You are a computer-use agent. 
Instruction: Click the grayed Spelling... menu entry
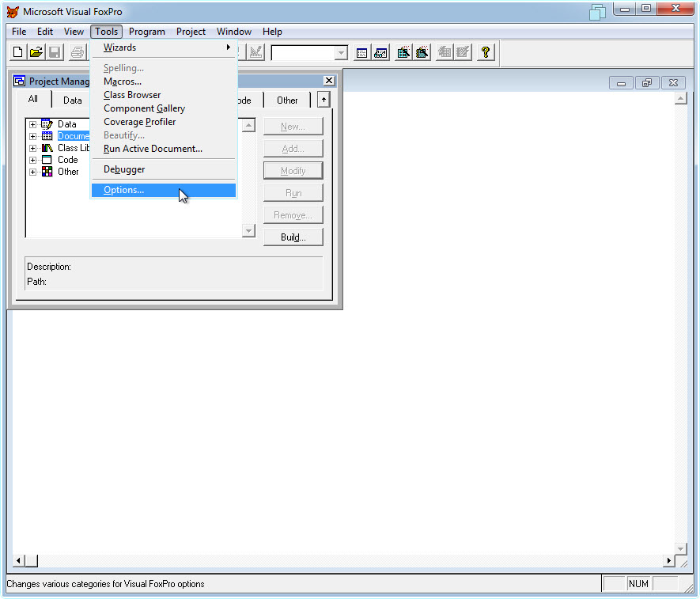(164, 68)
